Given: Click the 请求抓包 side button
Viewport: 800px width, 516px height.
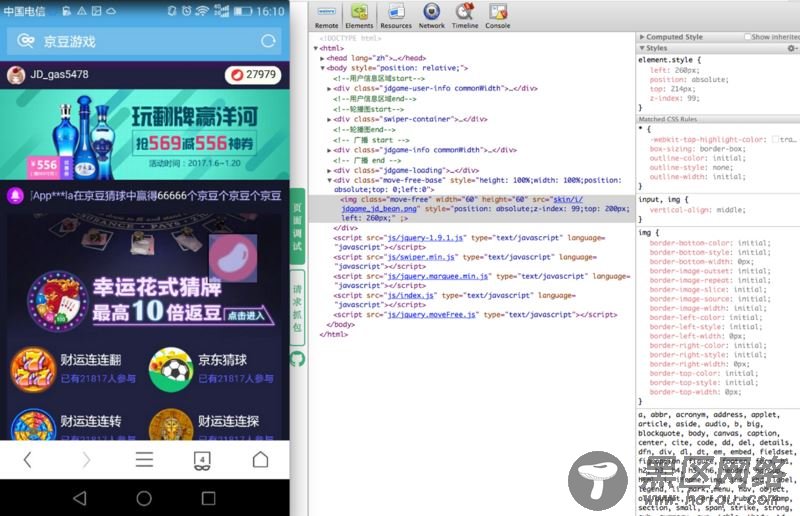Looking at the screenshot, I should (x=297, y=308).
